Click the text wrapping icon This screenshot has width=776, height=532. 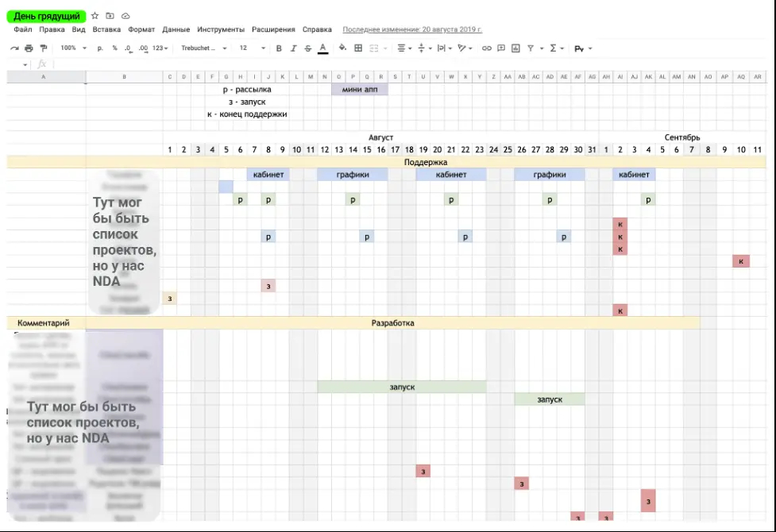(x=442, y=48)
